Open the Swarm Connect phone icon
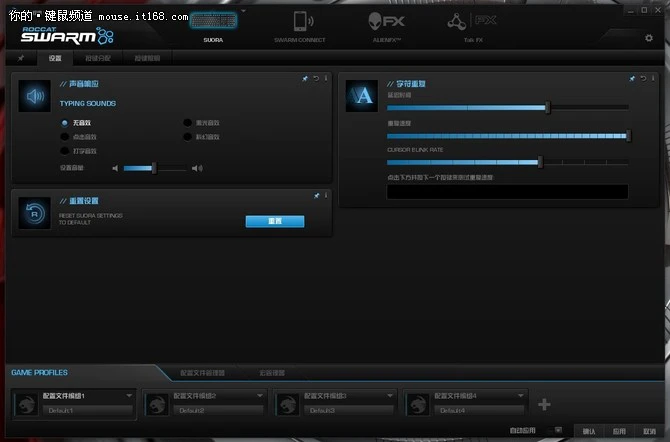Image resolution: width=670 pixels, height=442 pixels. tap(299, 22)
